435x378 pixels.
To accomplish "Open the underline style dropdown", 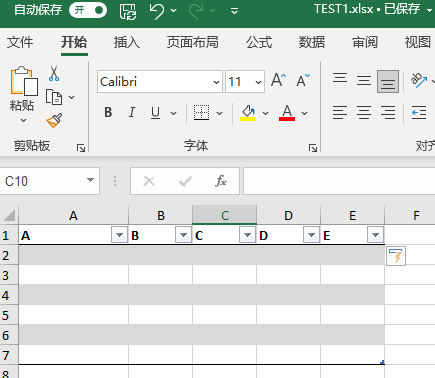I will [x=173, y=113].
